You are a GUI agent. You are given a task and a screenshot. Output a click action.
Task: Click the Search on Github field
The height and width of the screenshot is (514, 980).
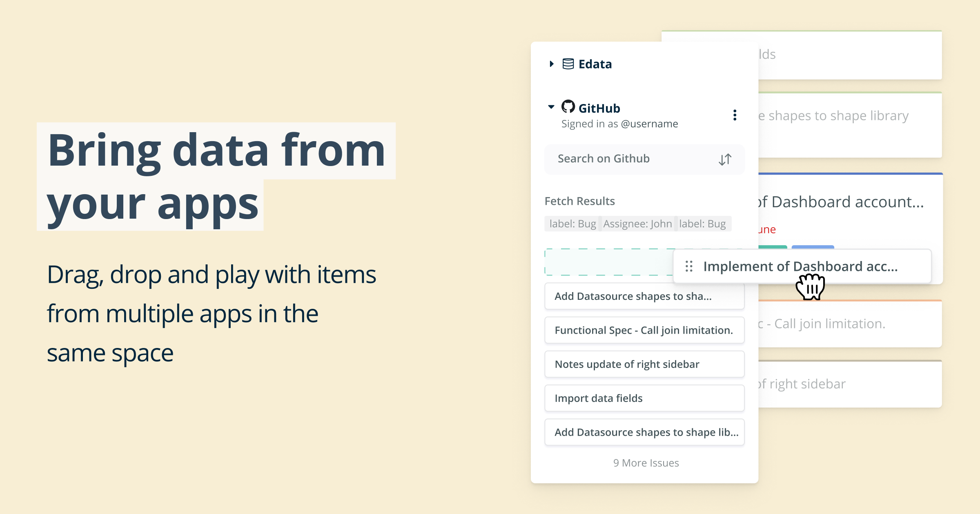[x=629, y=159]
